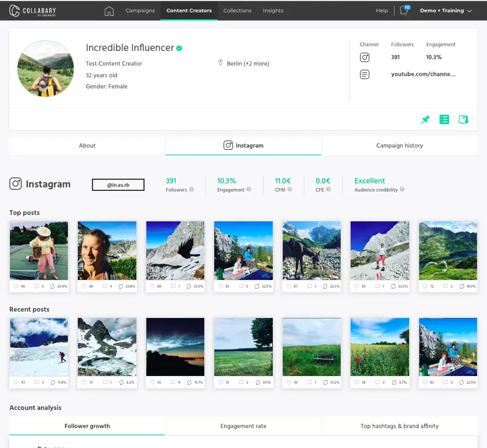Open the Campaigns menu item

click(140, 11)
